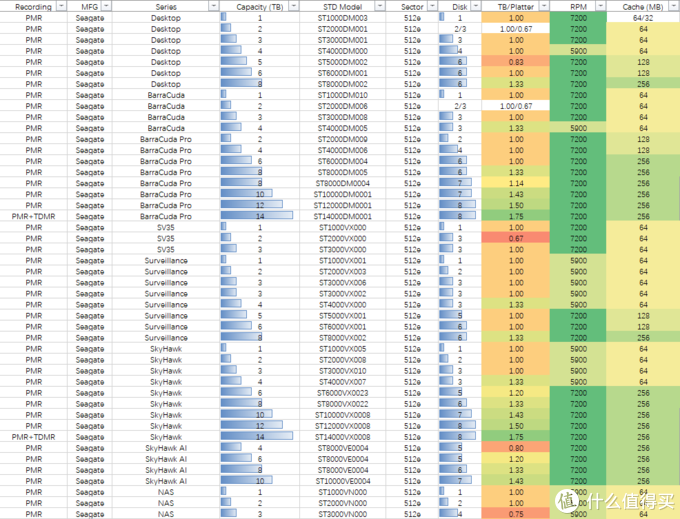Click the TB/Platter filter arrow button
680x519 pixels.
coord(543,6)
